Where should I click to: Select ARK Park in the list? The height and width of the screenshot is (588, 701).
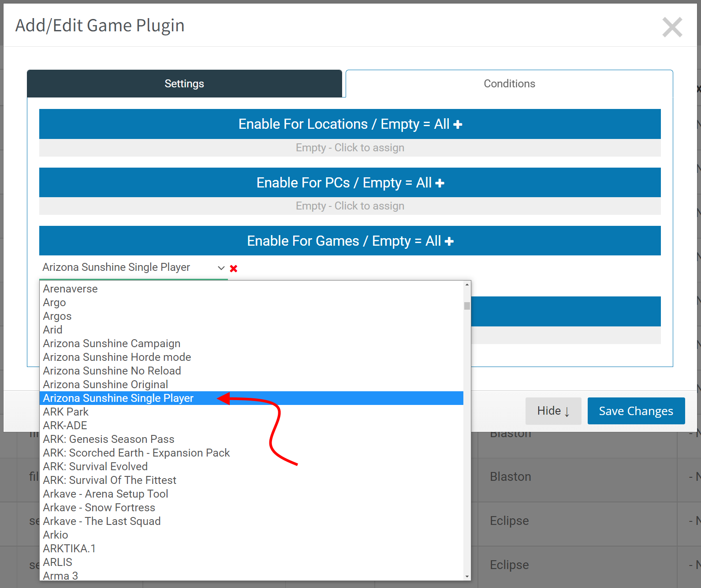[x=251, y=412]
